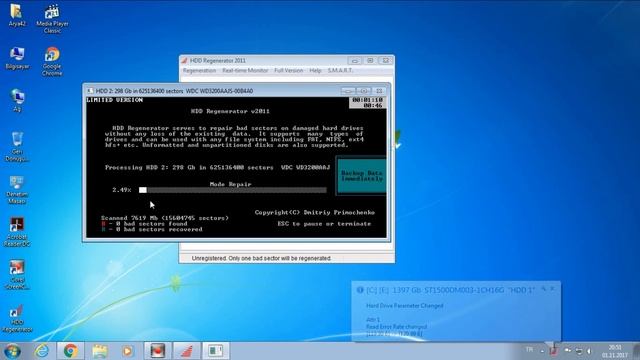
Task: Switch to the red screen recorder taskbar item
Action: pos(158,351)
